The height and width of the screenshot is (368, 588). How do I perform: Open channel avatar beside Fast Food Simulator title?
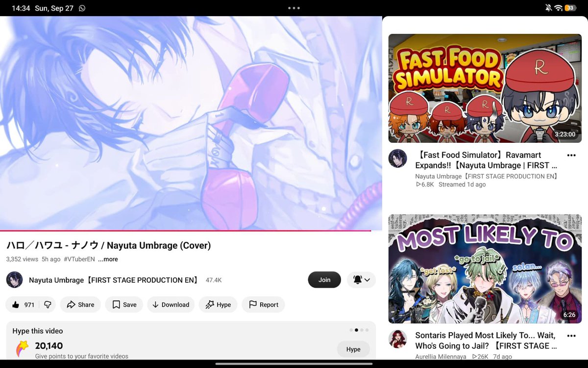click(398, 158)
